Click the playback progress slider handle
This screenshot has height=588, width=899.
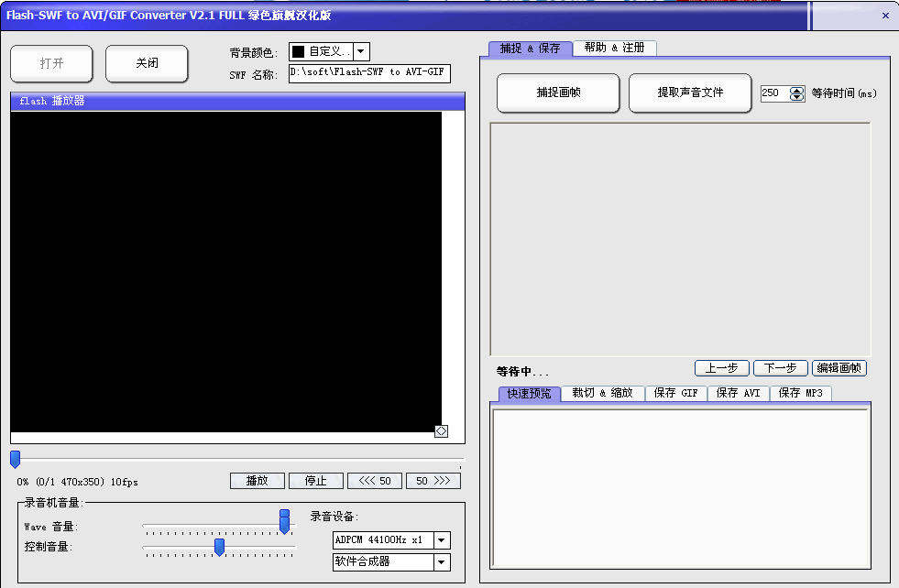16,459
